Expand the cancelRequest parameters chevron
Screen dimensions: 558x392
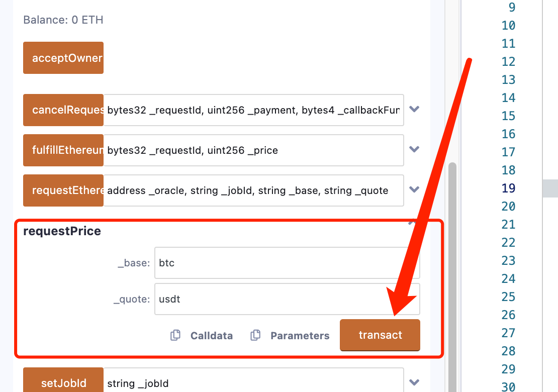(414, 109)
